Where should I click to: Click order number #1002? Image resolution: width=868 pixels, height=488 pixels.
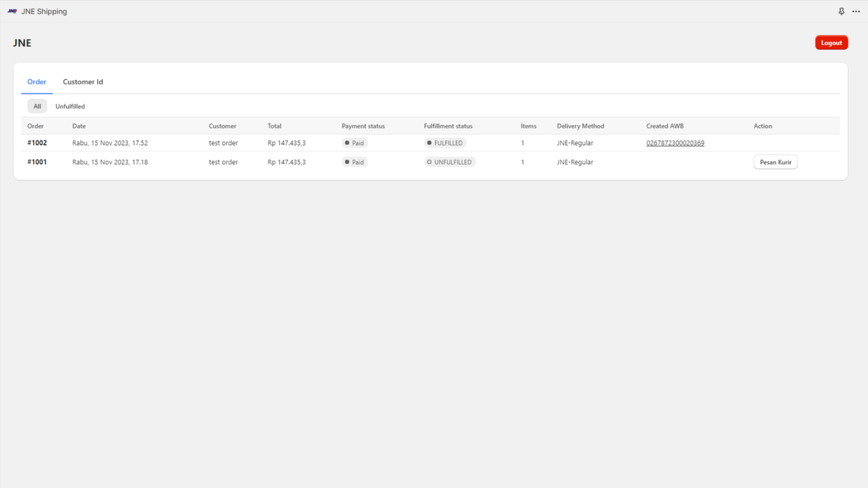37,143
